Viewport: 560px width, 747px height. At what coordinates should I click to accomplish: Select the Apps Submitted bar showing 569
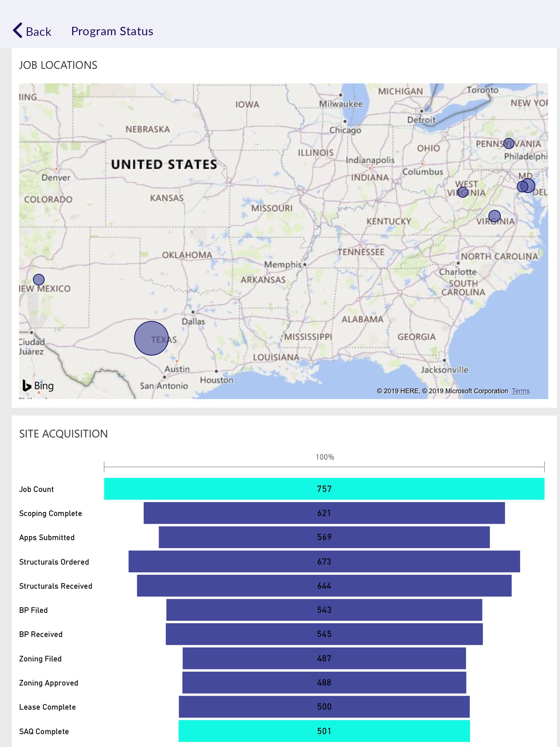(x=324, y=537)
